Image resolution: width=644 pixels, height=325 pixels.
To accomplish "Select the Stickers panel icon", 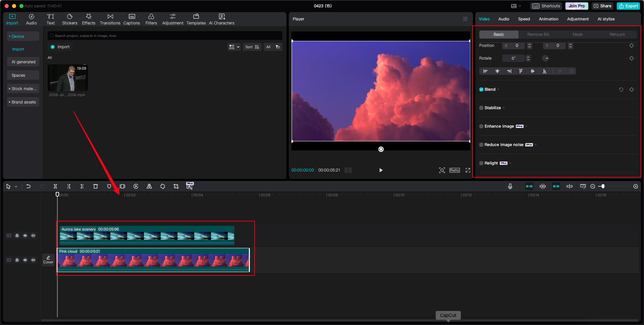I will pyautogui.click(x=70, y=19).
